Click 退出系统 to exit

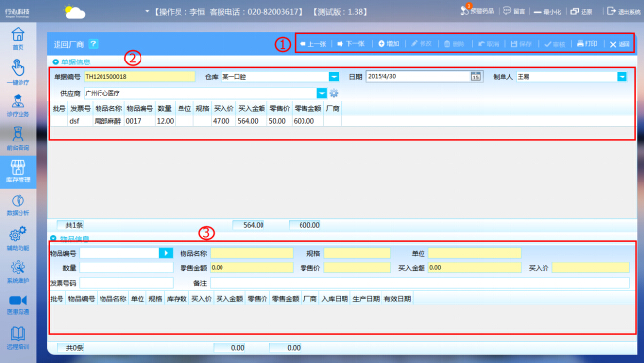click(x=624, y=11)
